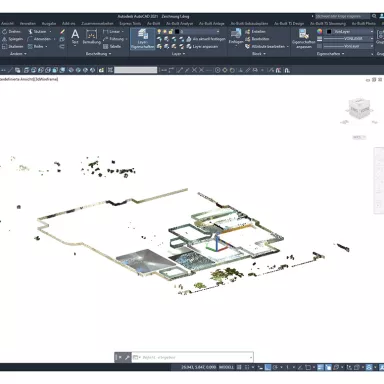Open the VONLAYER lineweight dropdown
Image resolution: width=384 pixels, height=384 pixels.
(372, 39)
